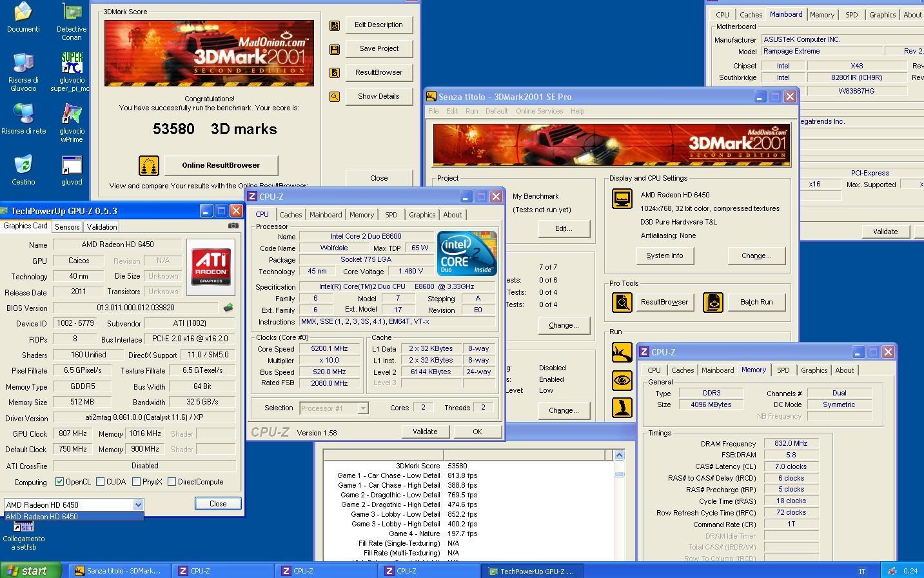
Task: Click scroll-up arrow in results list
Action: click(x=619, y=455)
